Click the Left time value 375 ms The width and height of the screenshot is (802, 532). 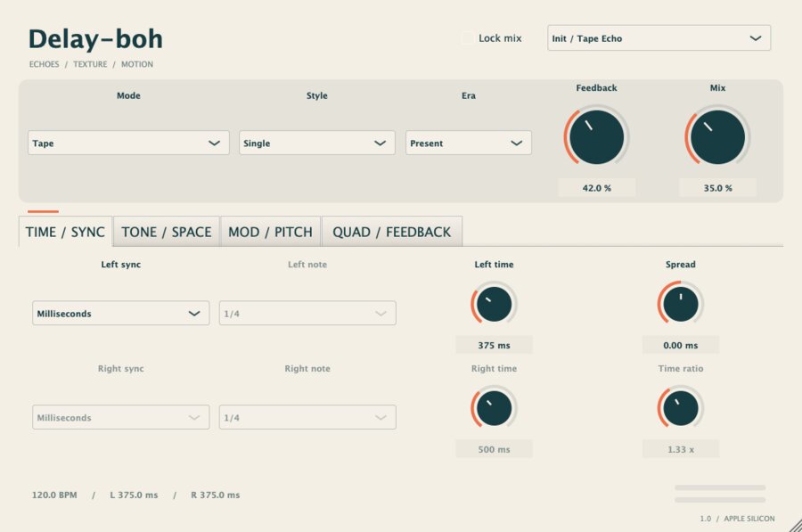(x=494, y=345)
